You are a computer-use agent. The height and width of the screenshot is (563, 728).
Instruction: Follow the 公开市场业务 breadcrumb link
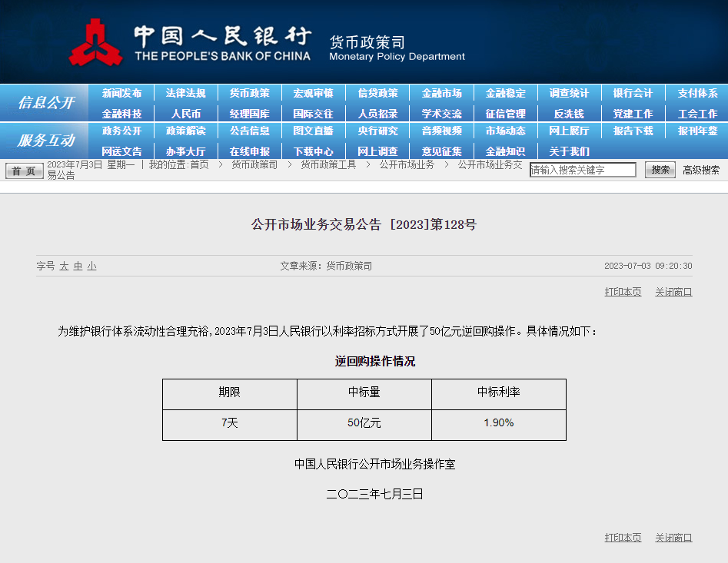[407, 164]
